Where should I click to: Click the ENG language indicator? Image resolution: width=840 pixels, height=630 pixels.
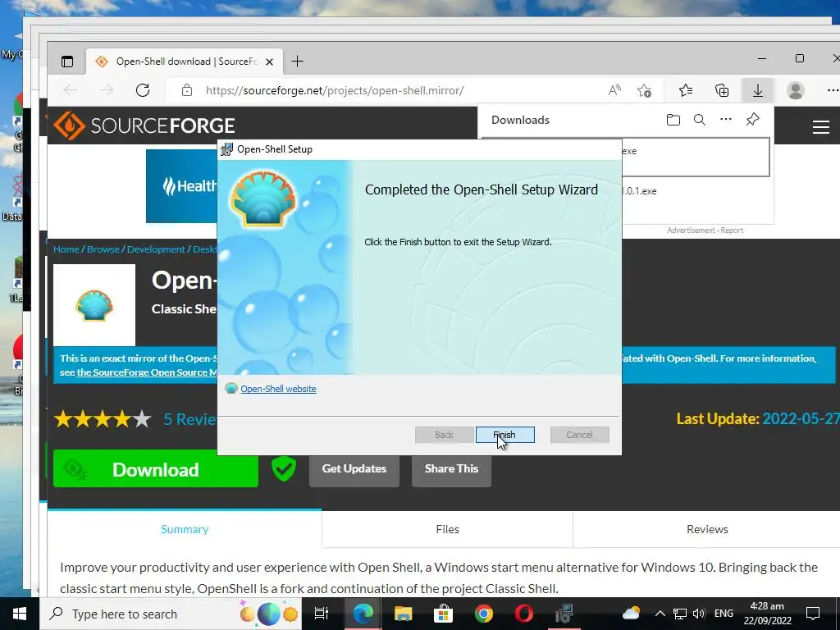724,614
